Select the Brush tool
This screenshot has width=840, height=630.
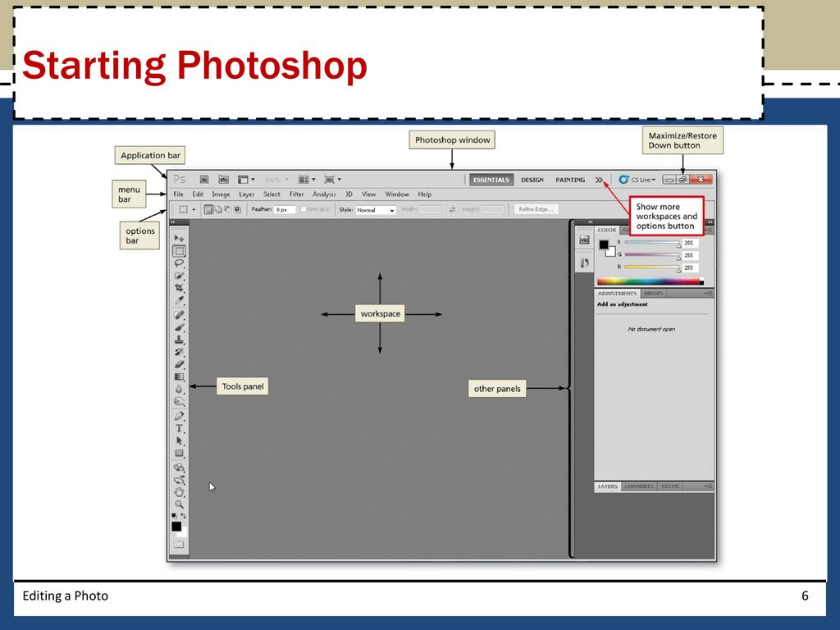point(179,327)
